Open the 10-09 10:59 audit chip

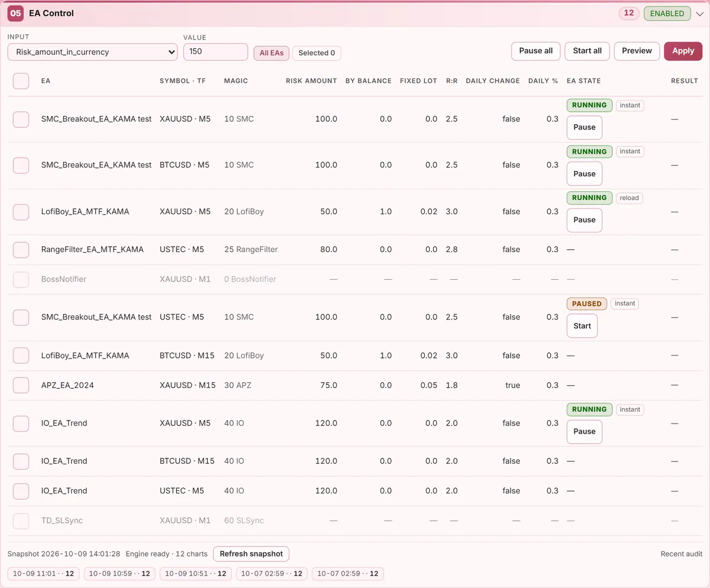coord(120,574)
